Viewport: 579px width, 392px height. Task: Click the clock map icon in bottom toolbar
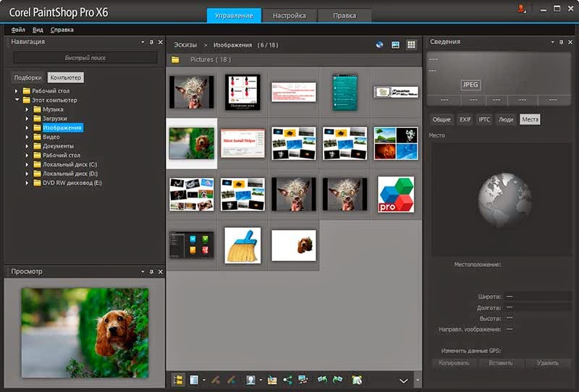pos(357,380)
